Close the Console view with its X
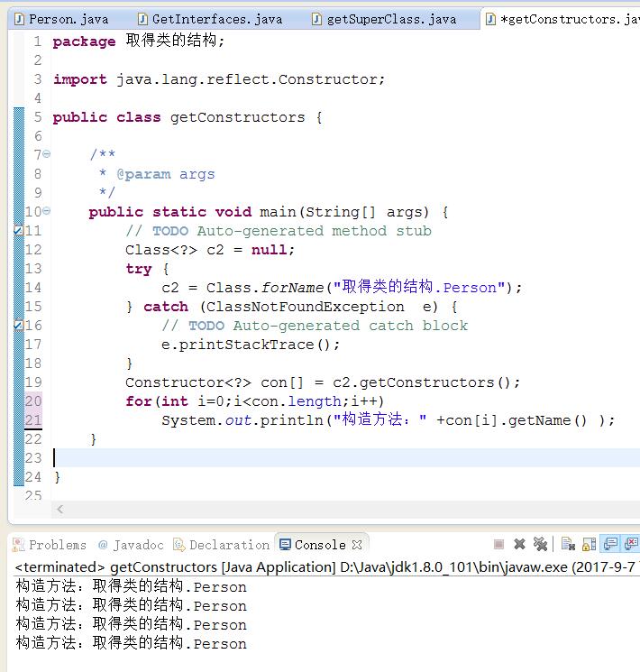This screenshot has width=640, height=672. click(357, 545)
